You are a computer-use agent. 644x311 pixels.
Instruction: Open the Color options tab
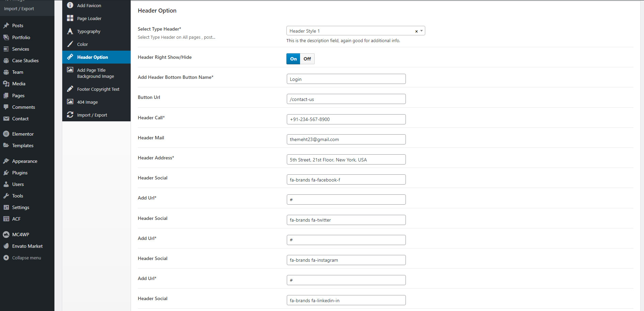click(x=96, y=44)
